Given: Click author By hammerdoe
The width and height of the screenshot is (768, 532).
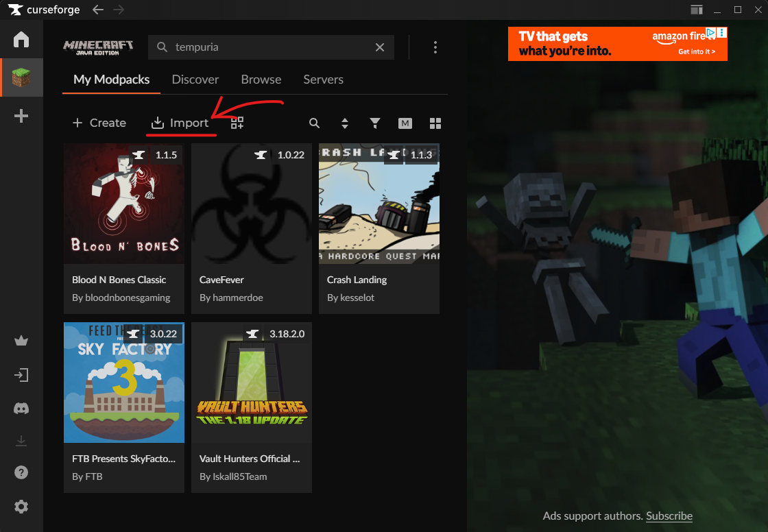Looking at the screenshot, I should 231,298.
